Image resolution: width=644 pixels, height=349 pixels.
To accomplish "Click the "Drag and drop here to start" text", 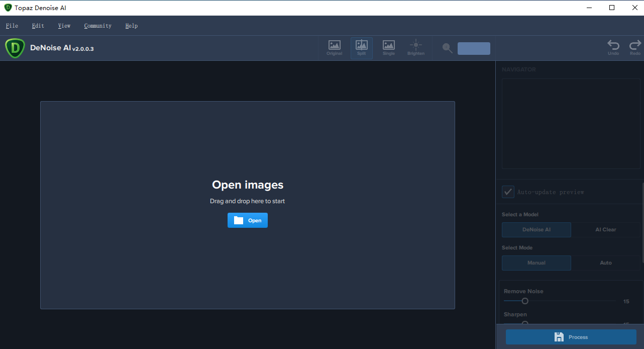I will (247, 201).
